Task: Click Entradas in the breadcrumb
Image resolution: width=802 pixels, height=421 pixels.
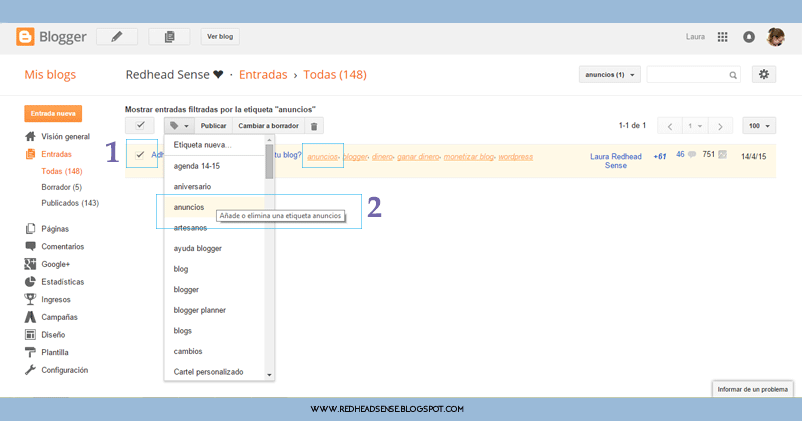Action: tap(263, 75)
